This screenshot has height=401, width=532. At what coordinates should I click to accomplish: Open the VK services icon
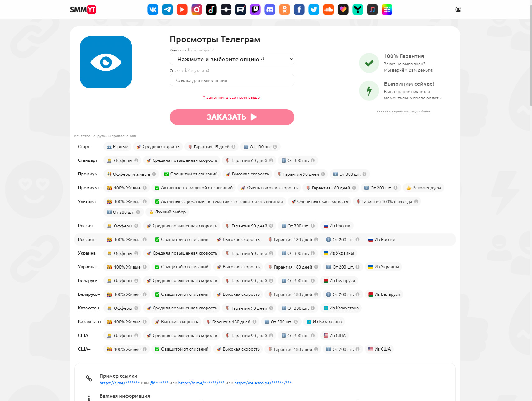point(153,10)
